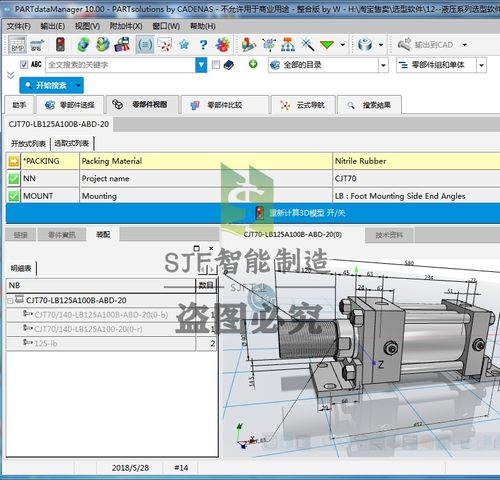Open the 视图(V) menu
500x480 pixels.
[87, 26]
